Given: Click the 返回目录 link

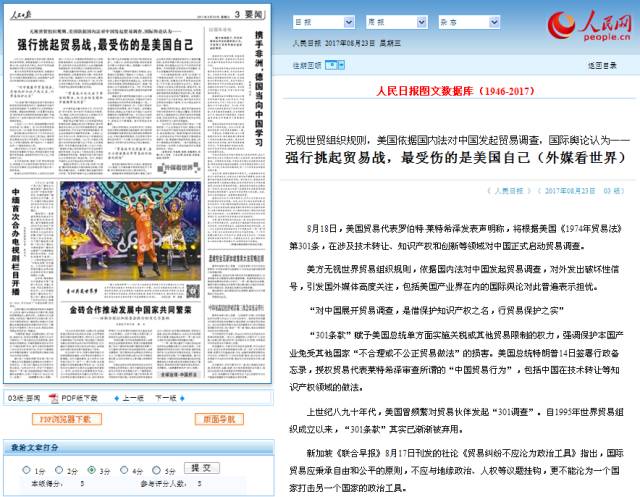Looking at the screenshot, I should coord(602,65).
